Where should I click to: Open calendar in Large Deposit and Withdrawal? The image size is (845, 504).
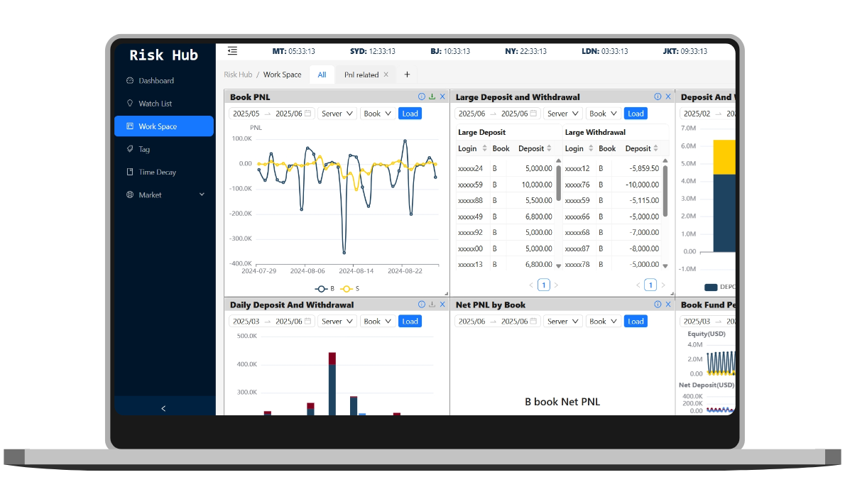(x=533, y=113)
